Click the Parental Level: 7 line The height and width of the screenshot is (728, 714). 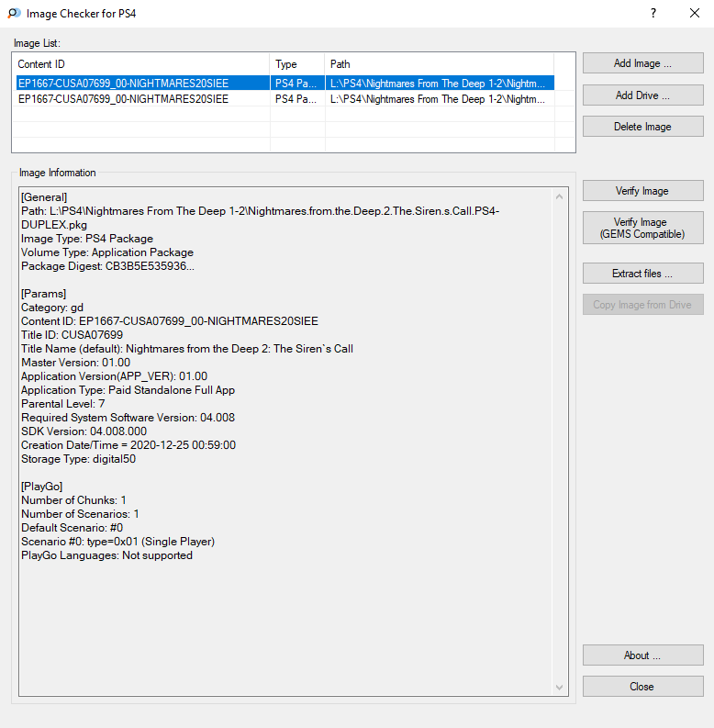point(63,404)
